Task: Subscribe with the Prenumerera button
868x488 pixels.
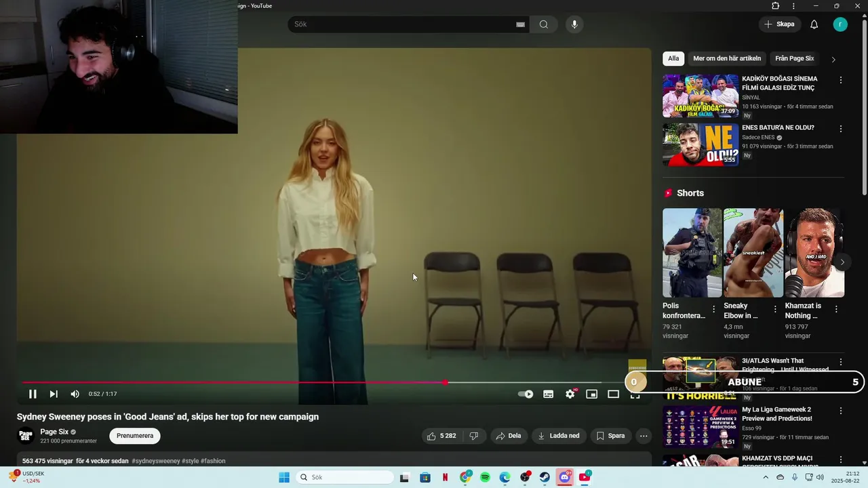Action: pos(135,436)
